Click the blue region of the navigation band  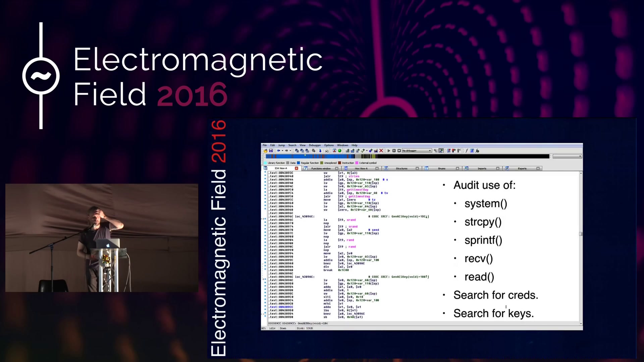pos(309,156)
